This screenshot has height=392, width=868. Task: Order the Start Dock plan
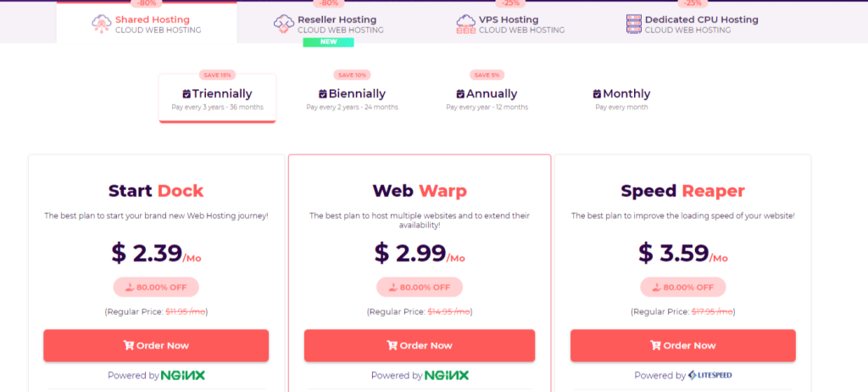(x=156, y=345)
